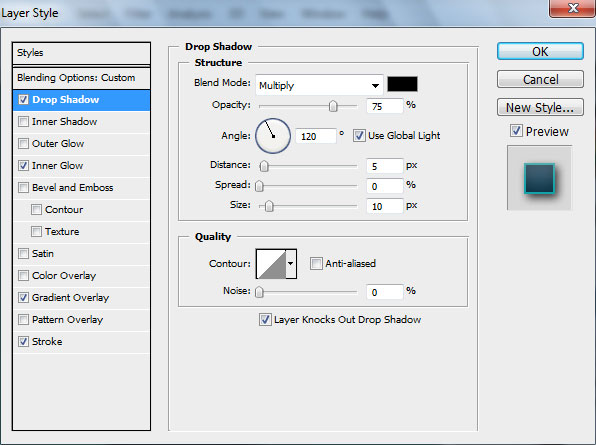This screenshot has height=445, width=596.
Task: Click the style preview thumbnail
Action: pyautogui.click(x=539, y=178)
